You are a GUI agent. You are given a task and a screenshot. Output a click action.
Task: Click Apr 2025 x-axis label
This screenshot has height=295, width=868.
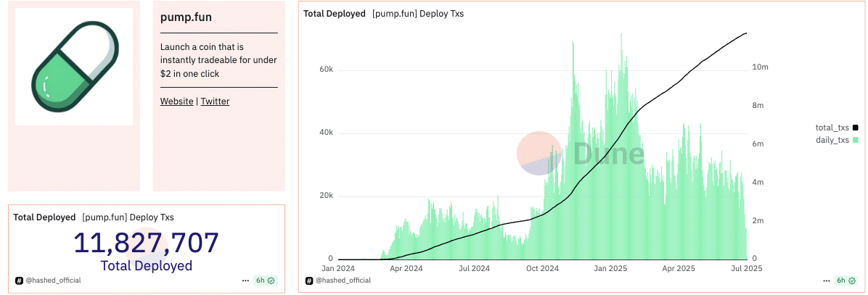pos(678,269)
